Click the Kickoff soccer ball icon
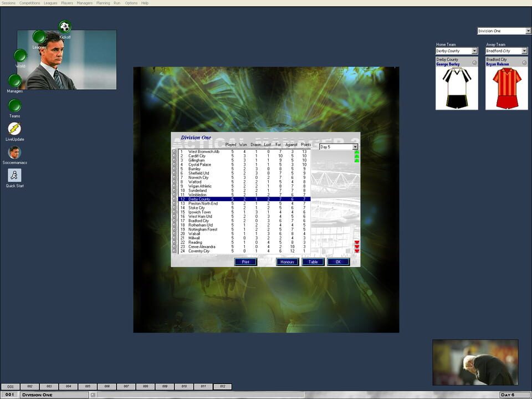 65,27
